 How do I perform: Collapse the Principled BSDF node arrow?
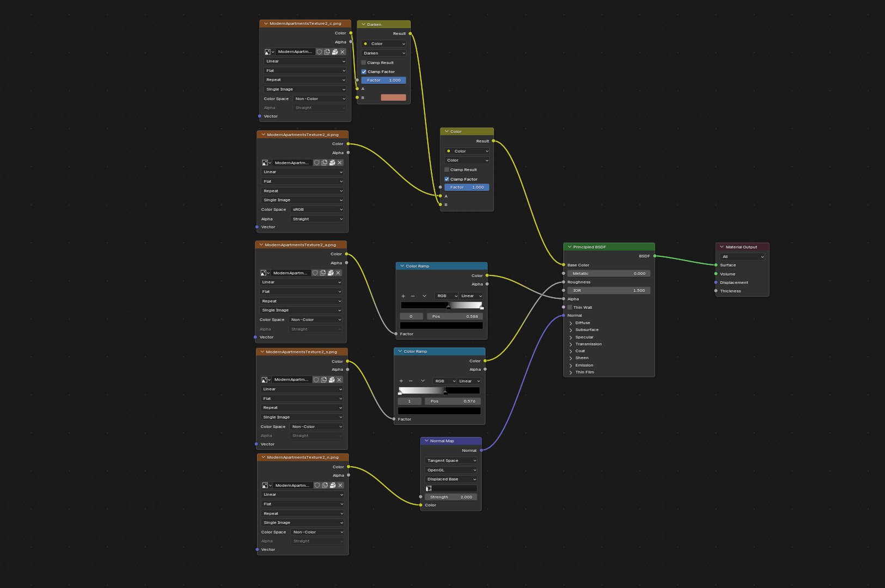570,247
